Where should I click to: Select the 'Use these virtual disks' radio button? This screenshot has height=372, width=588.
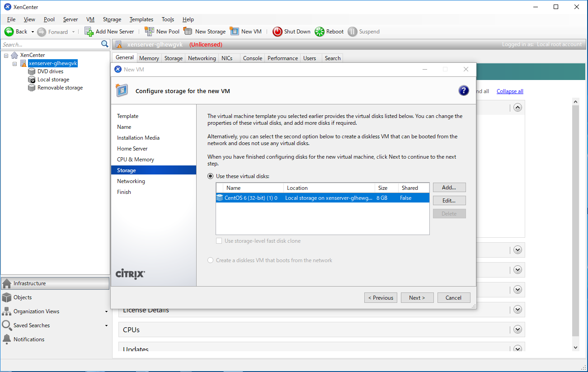(x=211, y=176)
